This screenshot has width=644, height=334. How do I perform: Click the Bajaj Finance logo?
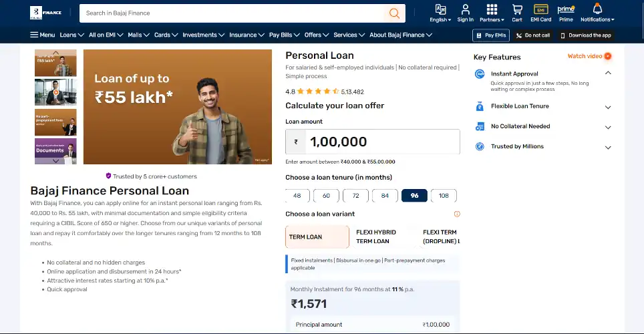(x=45, y=13)
